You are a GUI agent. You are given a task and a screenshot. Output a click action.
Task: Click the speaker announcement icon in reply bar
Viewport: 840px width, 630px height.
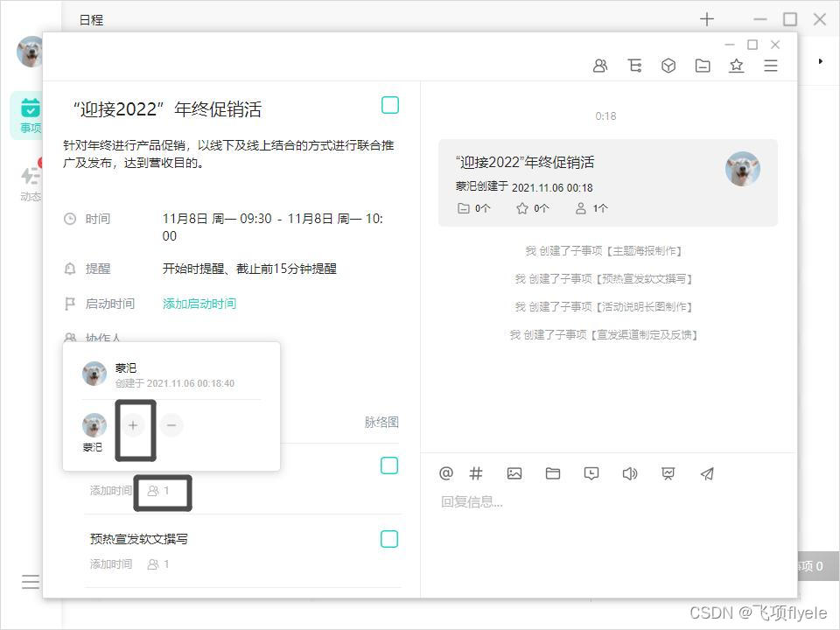coord(629,473)
